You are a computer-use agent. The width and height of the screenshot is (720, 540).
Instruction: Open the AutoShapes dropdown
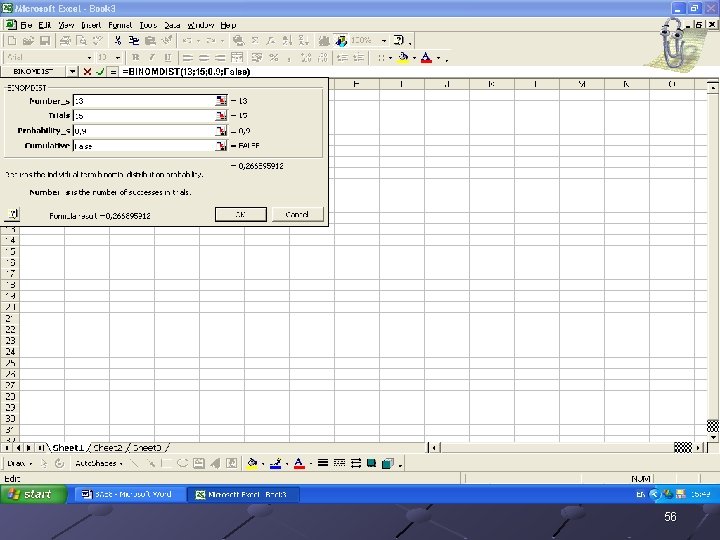(99, 463)
